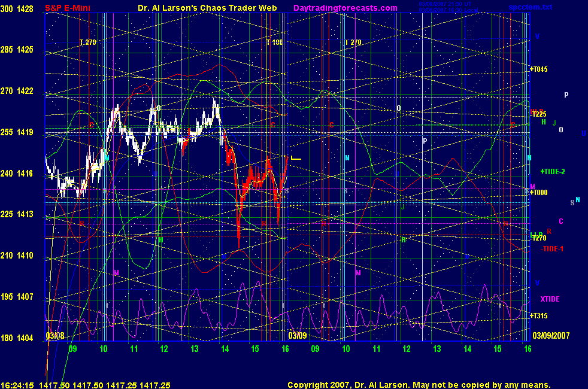The image size is (588, 389).
Task: Click the "03/09" date label inside chart
Action: pyautogui.click(x=298, y=335)
